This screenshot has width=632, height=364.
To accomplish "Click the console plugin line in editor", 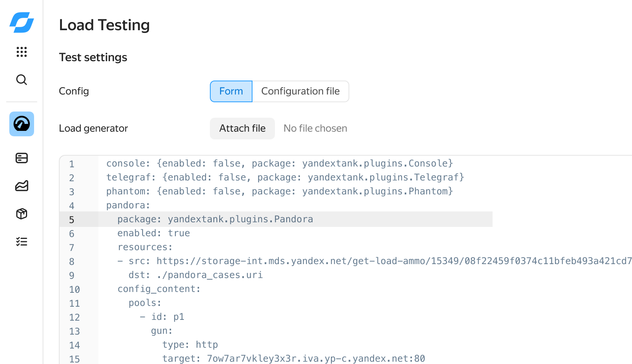I will [x=279, y=163].
